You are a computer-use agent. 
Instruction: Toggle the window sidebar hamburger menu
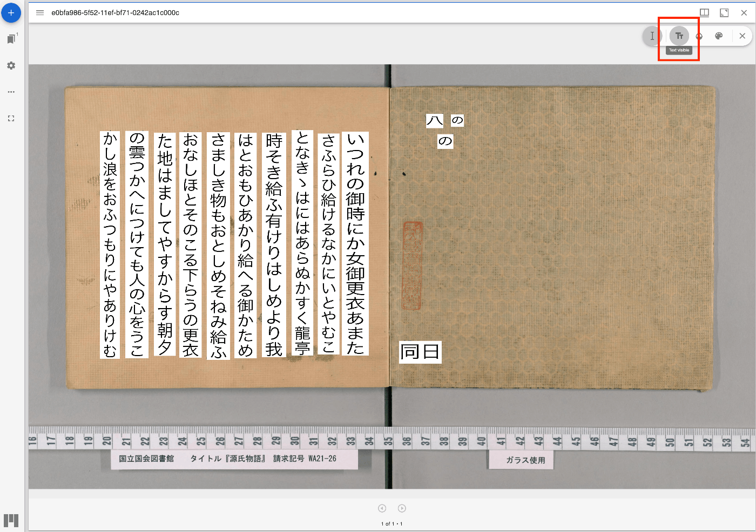pos(40,12)
